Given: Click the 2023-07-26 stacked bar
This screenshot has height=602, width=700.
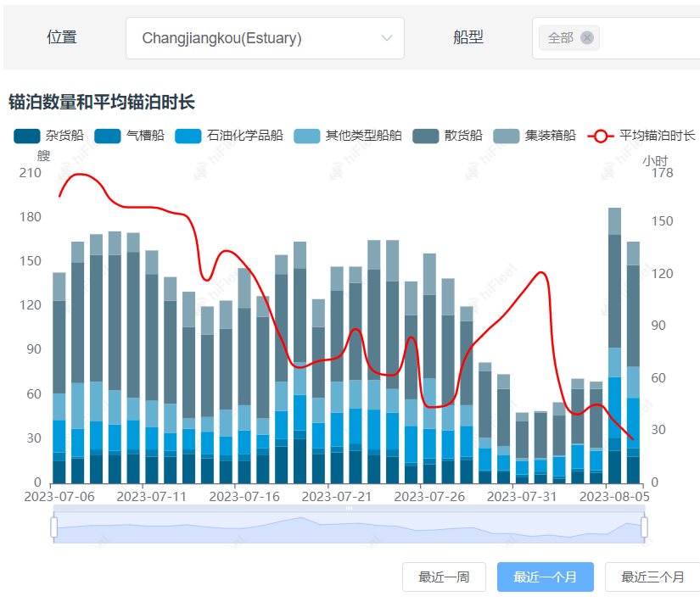Looking at the screenshot, I should coord(429,368).
